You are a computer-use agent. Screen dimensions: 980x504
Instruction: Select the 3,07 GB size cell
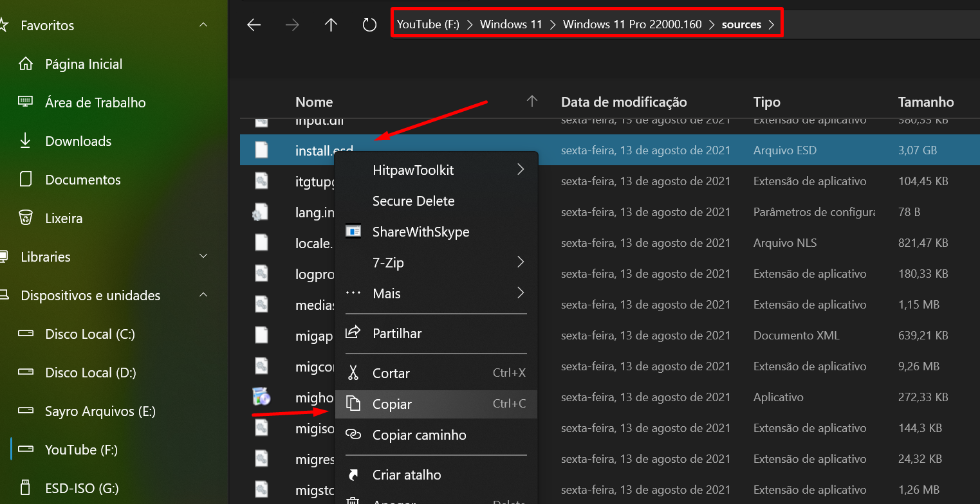click(x=917, y=150)
